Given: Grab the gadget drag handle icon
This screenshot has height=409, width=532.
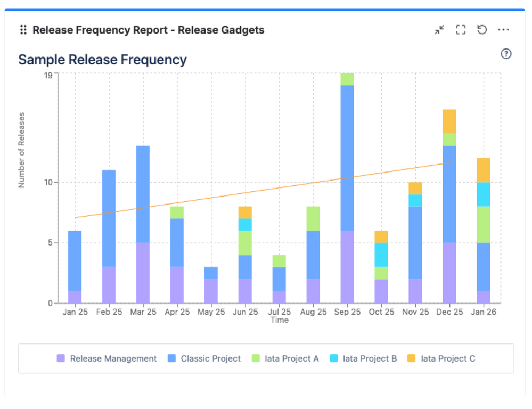Looking at the screenshot, I should 22,30.
